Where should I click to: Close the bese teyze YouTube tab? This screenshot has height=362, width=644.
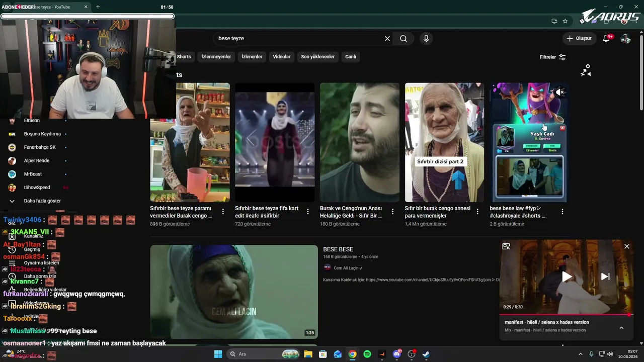pyautogui.click(x=86, y=7)
